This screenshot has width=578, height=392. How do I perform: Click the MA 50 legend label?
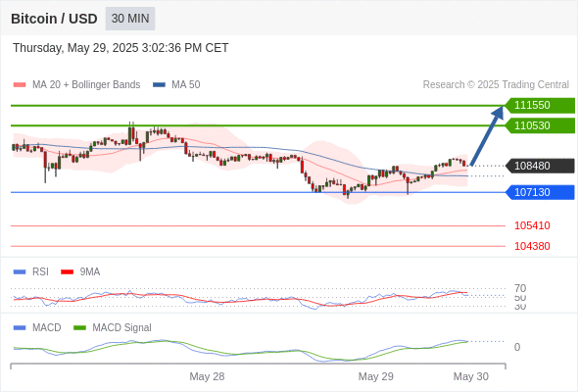(x=186, y=85)
